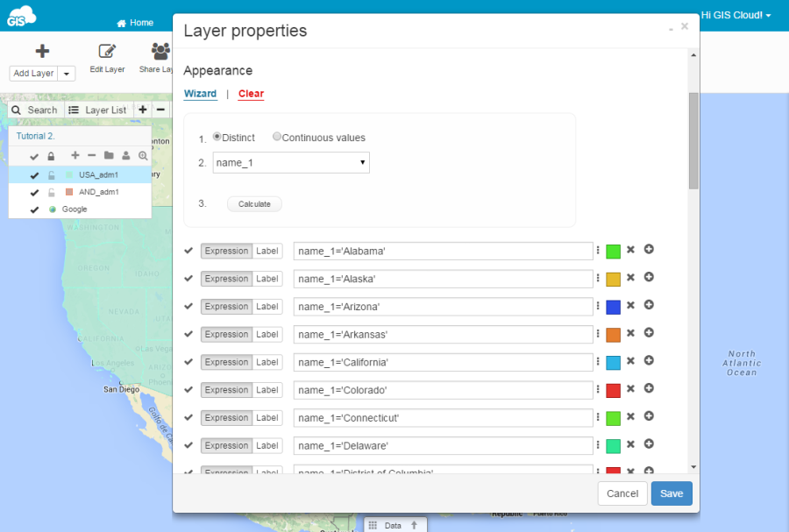Toggle visibility of USA_adm1 layer
The height and width of the screenshot is (532, 789).
(34, 175)
